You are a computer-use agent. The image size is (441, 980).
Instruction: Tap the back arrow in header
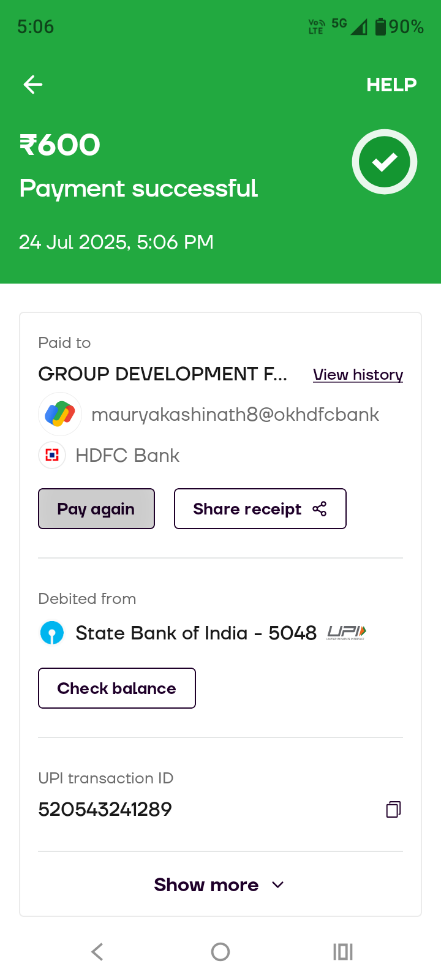click(33, 85)
